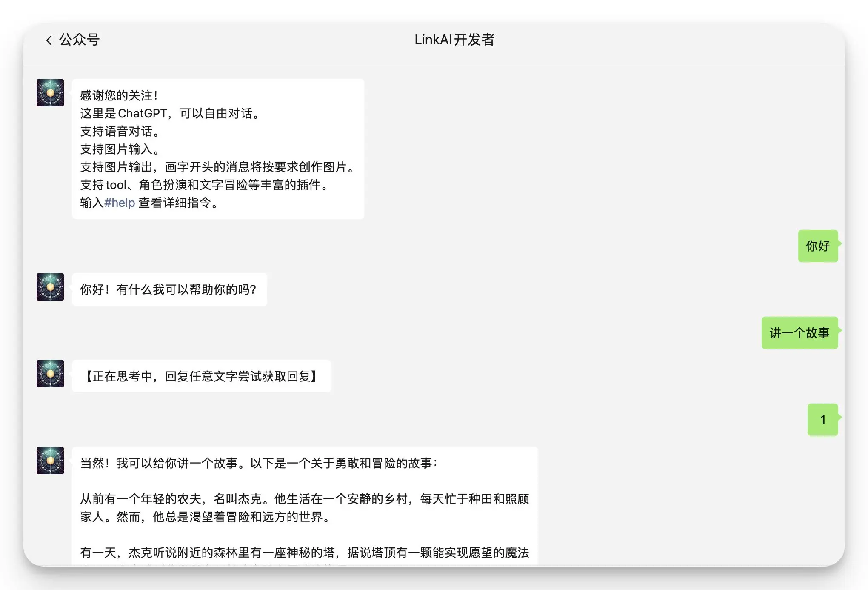868x590 pixels.
Task: Click the 支持语音对话 line in welcome
Action: 120,132
